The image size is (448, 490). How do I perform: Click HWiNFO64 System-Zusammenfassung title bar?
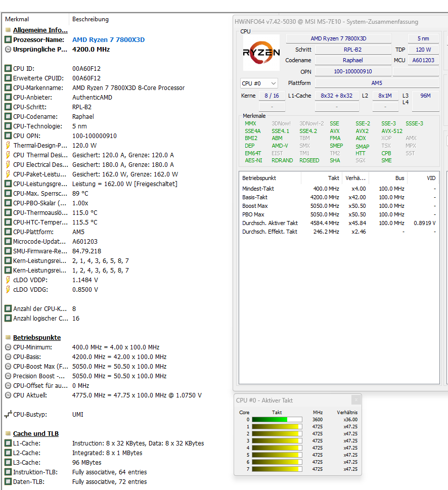pos(340,22)
